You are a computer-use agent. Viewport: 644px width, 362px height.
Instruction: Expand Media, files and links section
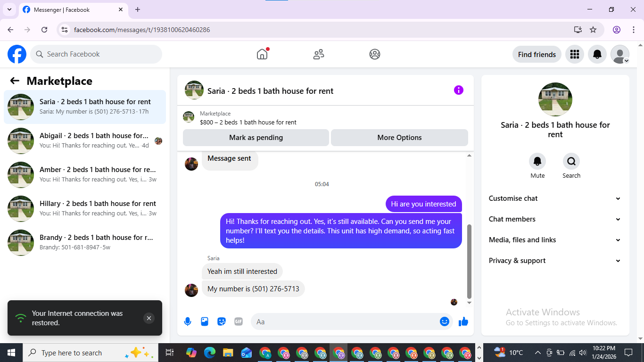pos(555,240)
